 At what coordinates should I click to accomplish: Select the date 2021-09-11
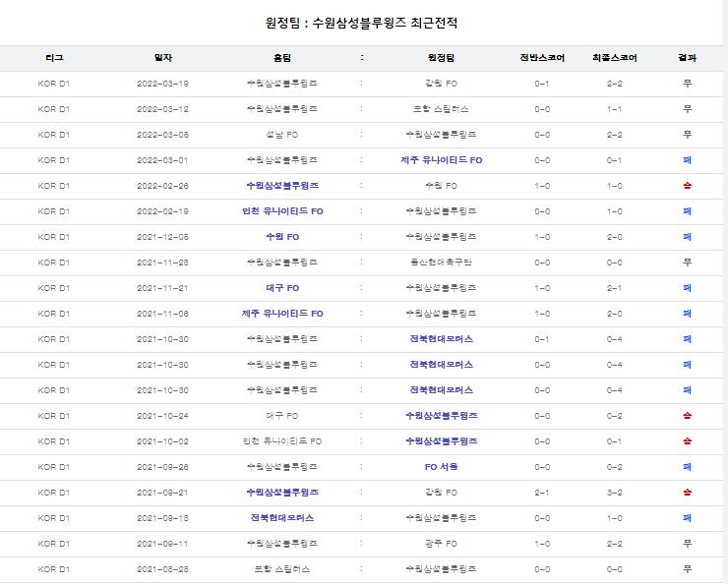[x=162, y=544]
